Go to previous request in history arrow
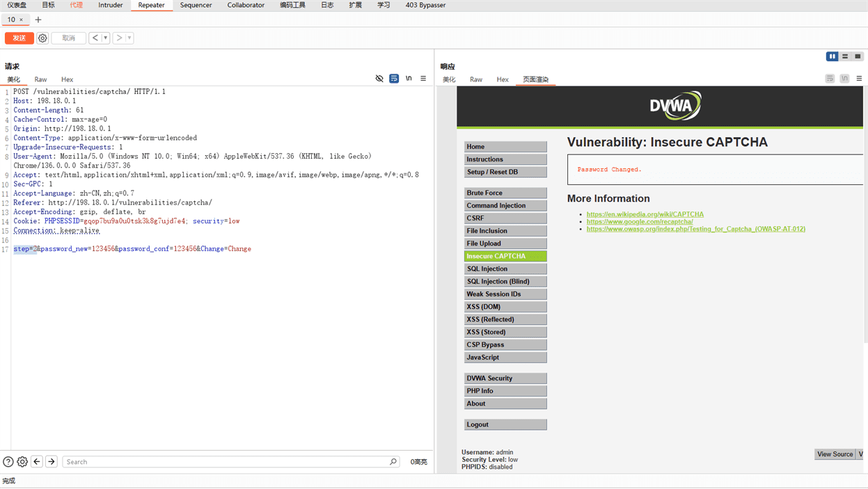 click(95, 38)
